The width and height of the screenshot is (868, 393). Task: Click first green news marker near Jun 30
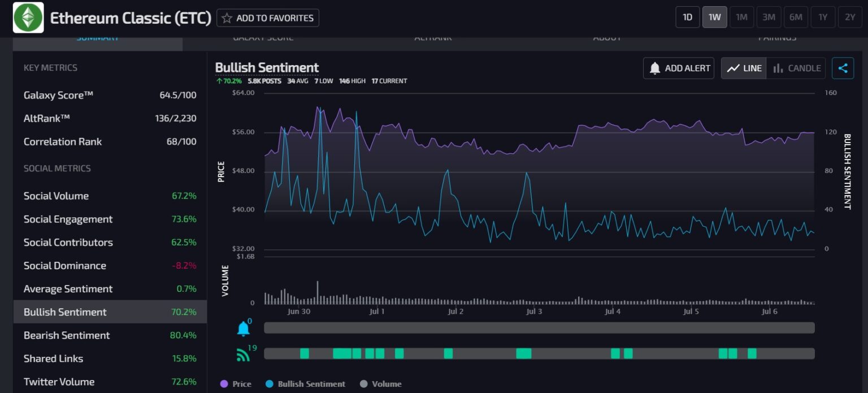click(x=305, y=353)
